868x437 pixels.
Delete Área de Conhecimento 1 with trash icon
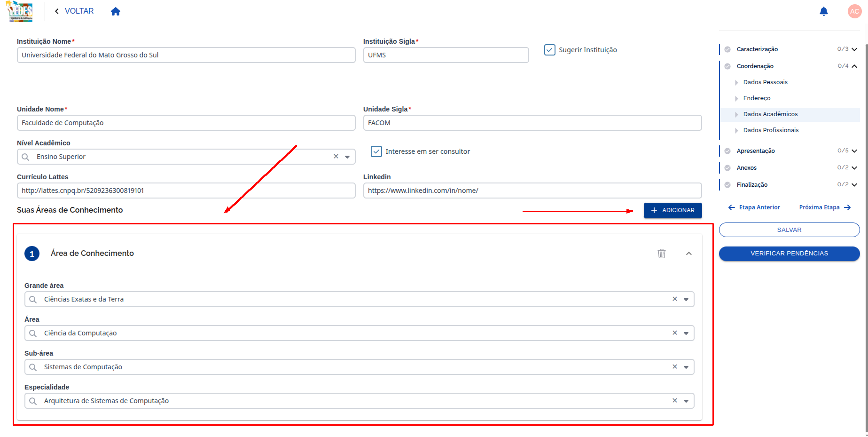(x=662, y=254)
